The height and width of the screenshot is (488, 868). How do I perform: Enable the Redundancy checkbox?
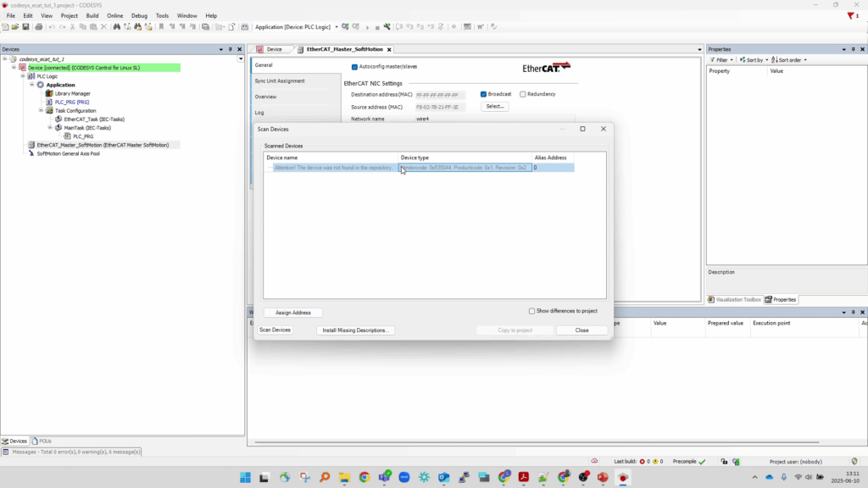[522, 94]
